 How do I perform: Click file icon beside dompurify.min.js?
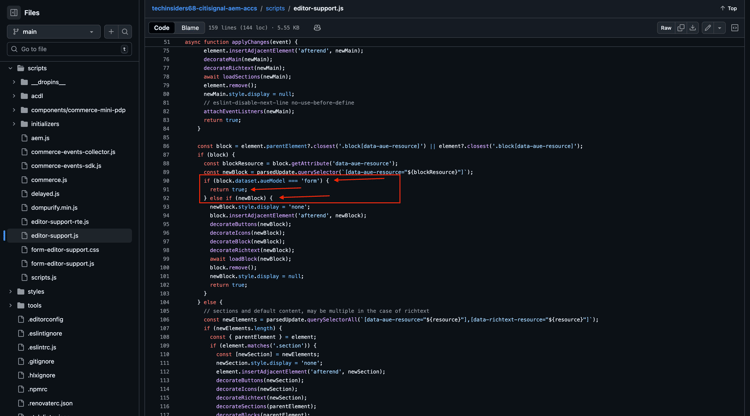(x=24, y=208)
